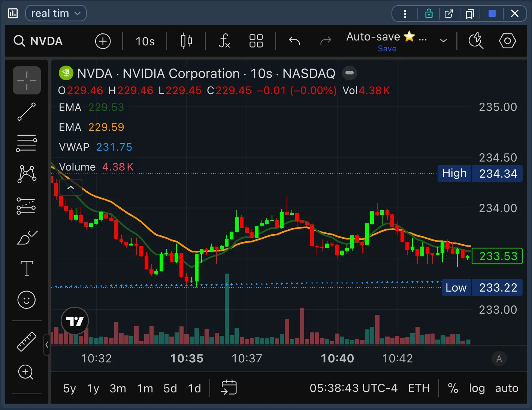Open chart settings hexagon icon
Viewport: 532px width, 410px height.
coord(508,41)
